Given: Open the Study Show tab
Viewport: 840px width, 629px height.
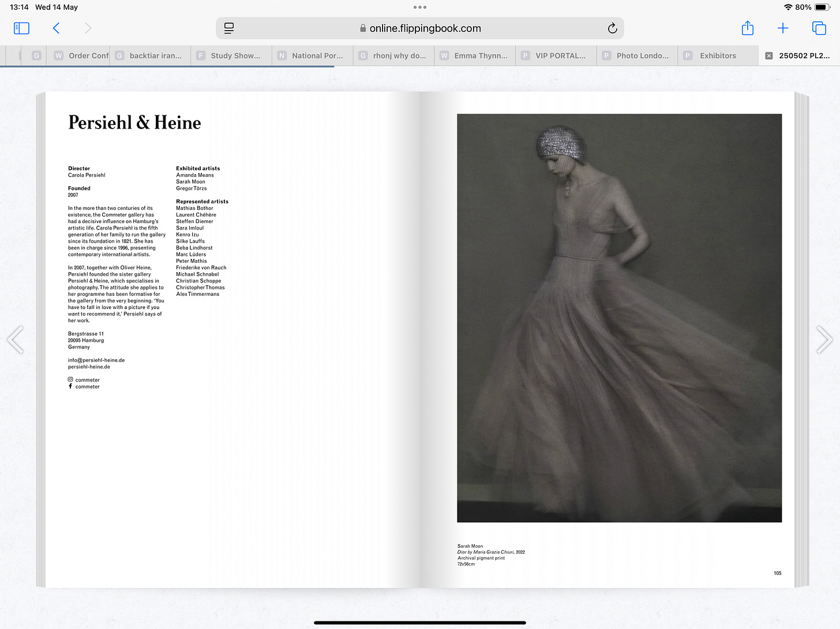Looking at the screenshot, I should pyautogui.click(x=231, y=56).
